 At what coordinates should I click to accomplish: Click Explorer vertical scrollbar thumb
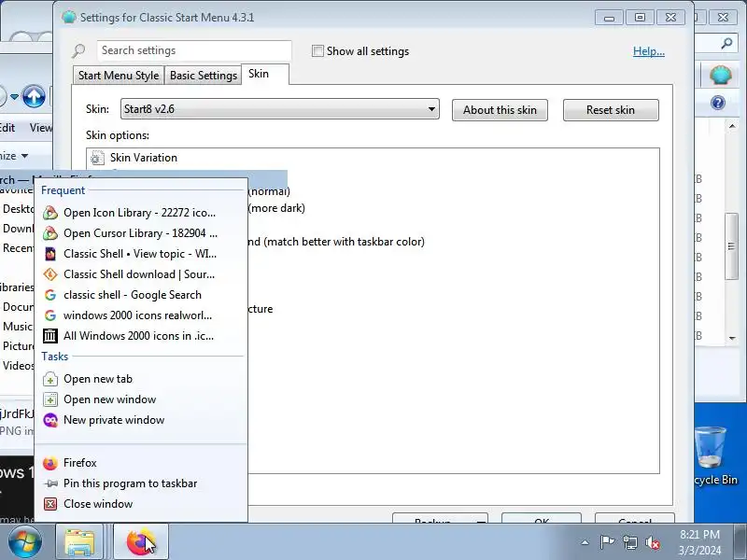731,246
